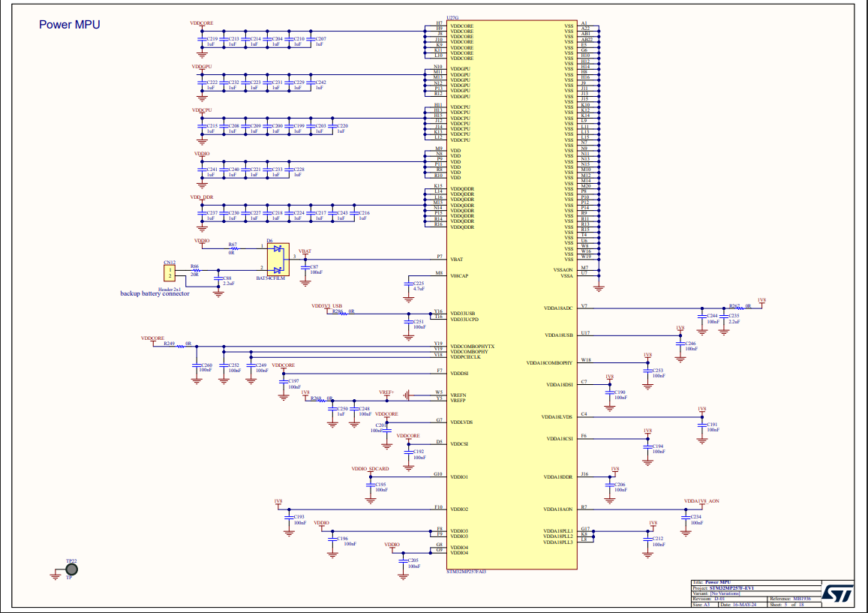The width and height of the screenshot is (868, 613).
Task: Click the VDDA18USB pin name
Action: pyautogui.click(x=559, y=335)
